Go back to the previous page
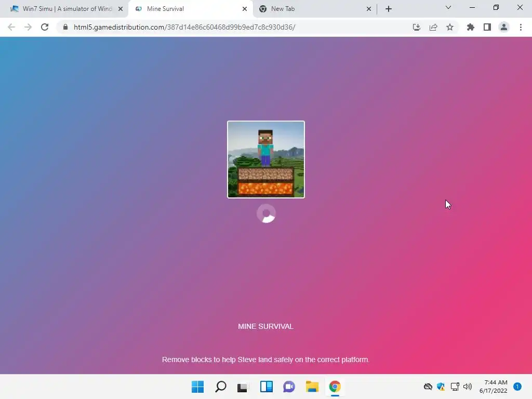This screenshot has height=399, width=532. tap(11, 27)
